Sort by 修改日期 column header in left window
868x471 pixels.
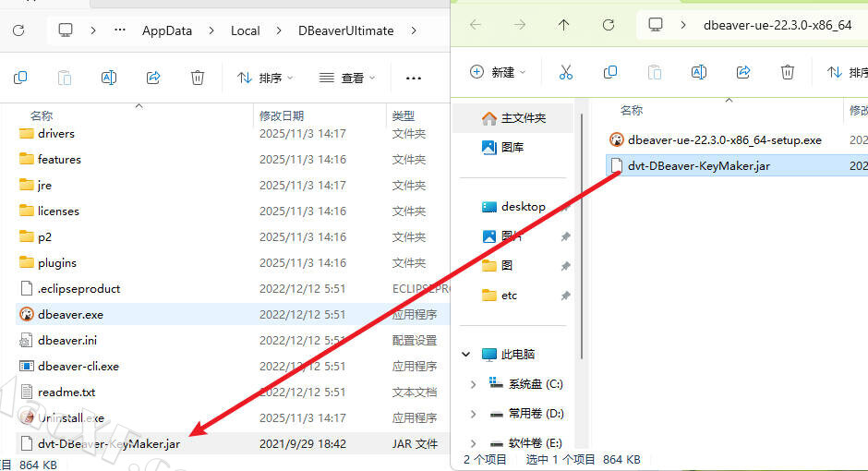point(282,115)
